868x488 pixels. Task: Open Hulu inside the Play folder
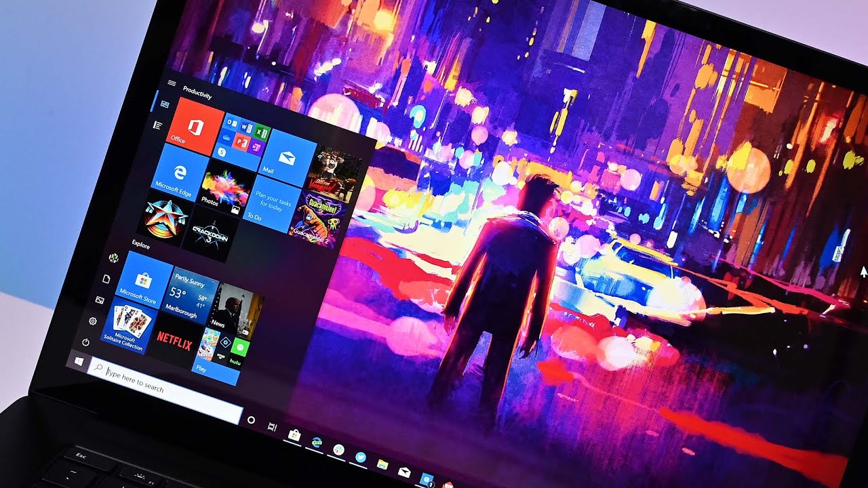(x=237, y=363)
